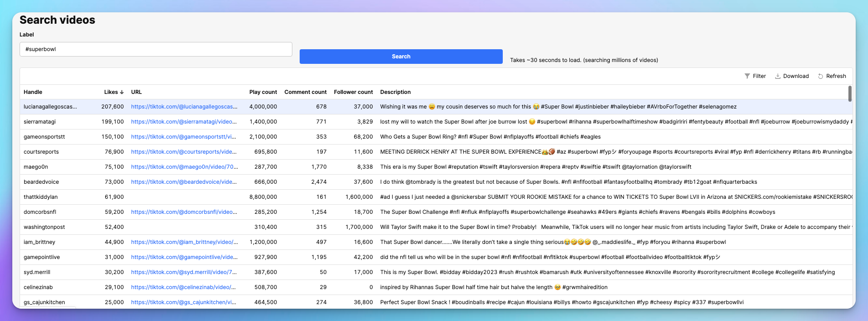Select the handle cell gameonsportstt

pos(44,137)
